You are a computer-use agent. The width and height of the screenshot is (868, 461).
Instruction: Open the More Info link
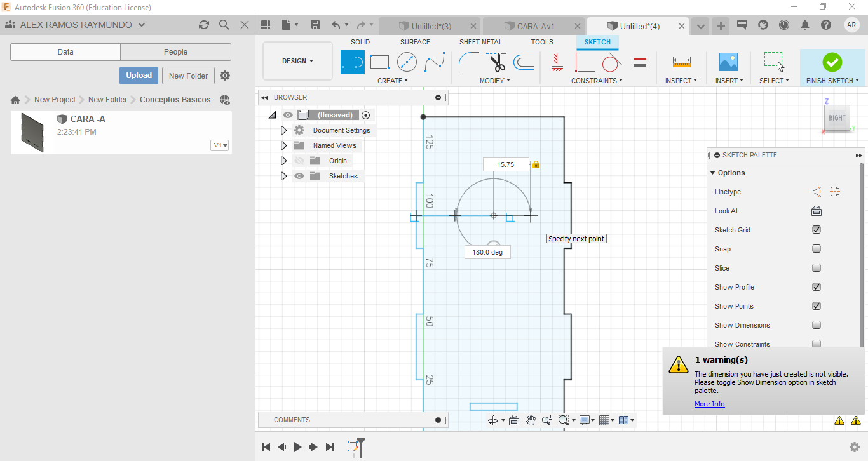point(709,404)
